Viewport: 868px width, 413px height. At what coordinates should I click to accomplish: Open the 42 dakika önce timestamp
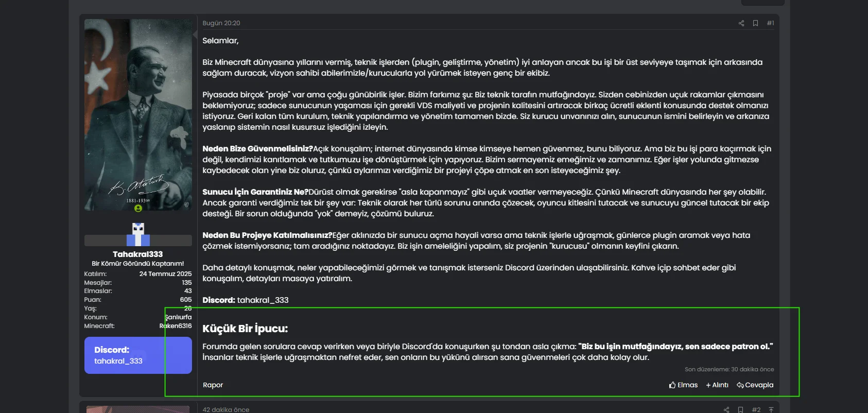[226, 410]
